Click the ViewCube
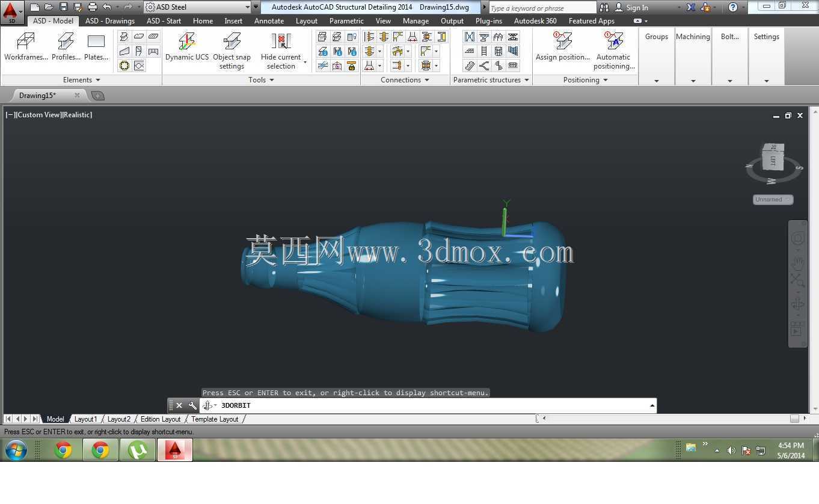Screen dimensions: 819x504 [773, 158]
